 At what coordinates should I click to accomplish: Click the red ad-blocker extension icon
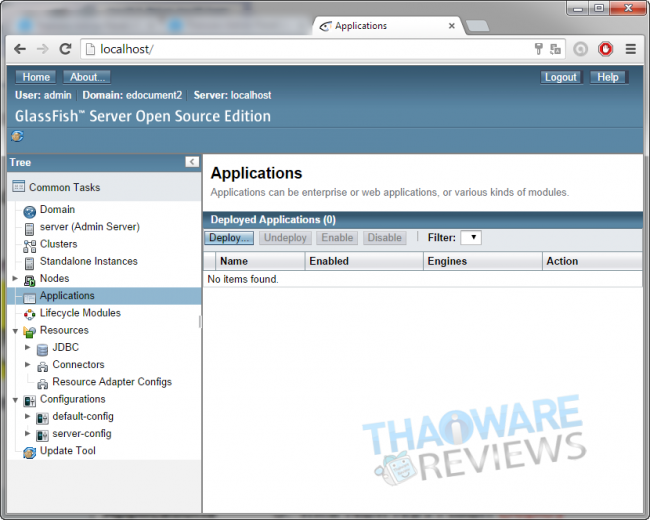pos(605,49)
